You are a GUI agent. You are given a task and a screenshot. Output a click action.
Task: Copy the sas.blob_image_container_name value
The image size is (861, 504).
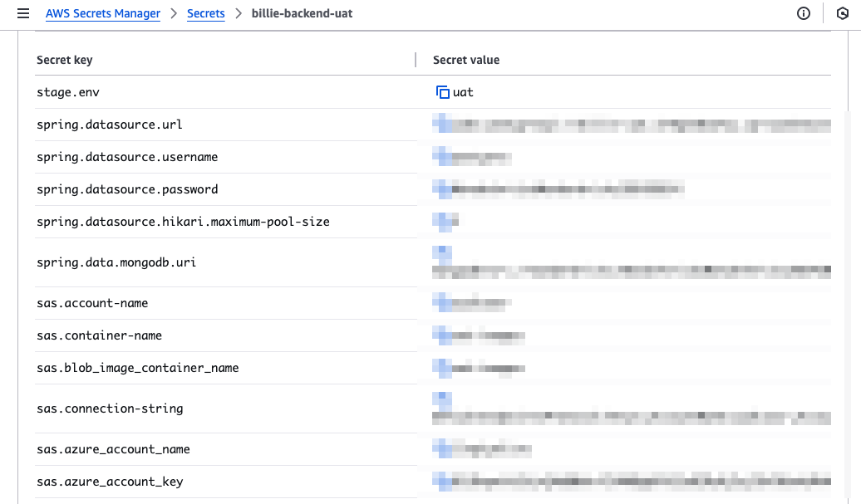[443, 367]
